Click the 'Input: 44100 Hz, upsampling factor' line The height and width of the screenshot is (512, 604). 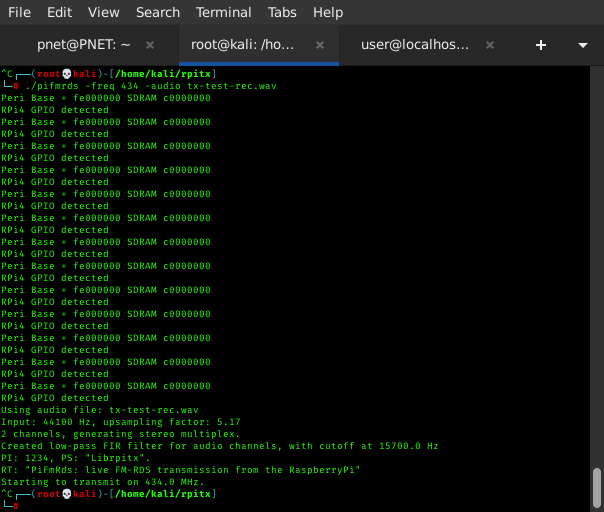[x=121, y=422]
